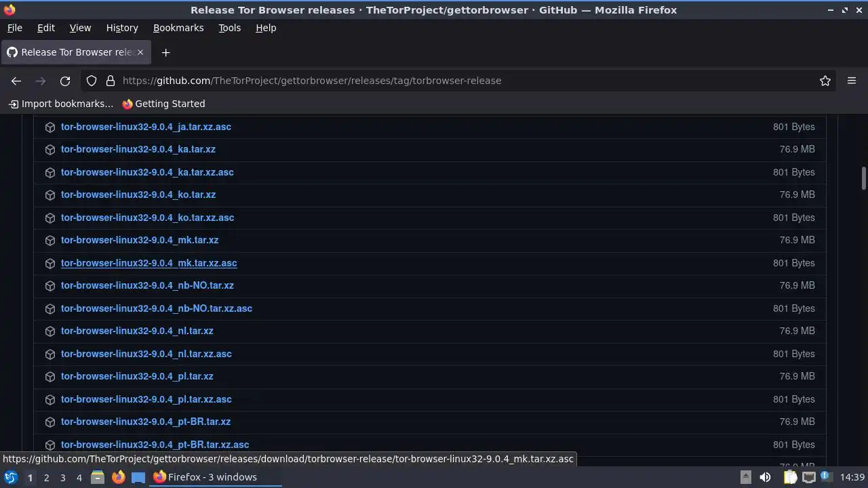Click the package icon beside ka.tar.xz
The width and height of the screenshot is (868, 488).
50,150
